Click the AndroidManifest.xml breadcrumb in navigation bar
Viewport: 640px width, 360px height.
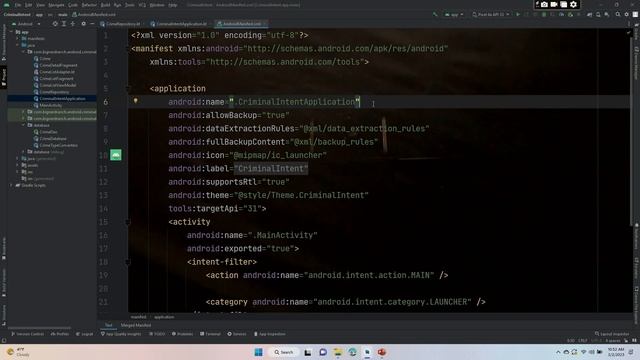pos(94,14)
